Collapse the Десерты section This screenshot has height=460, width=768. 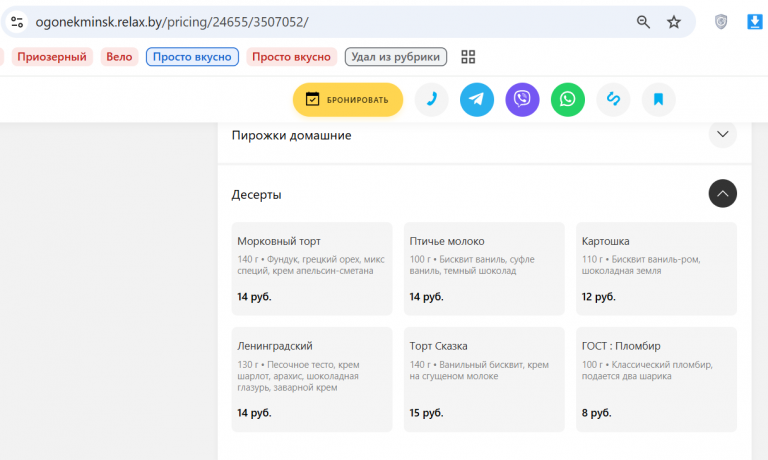[722, 194]
